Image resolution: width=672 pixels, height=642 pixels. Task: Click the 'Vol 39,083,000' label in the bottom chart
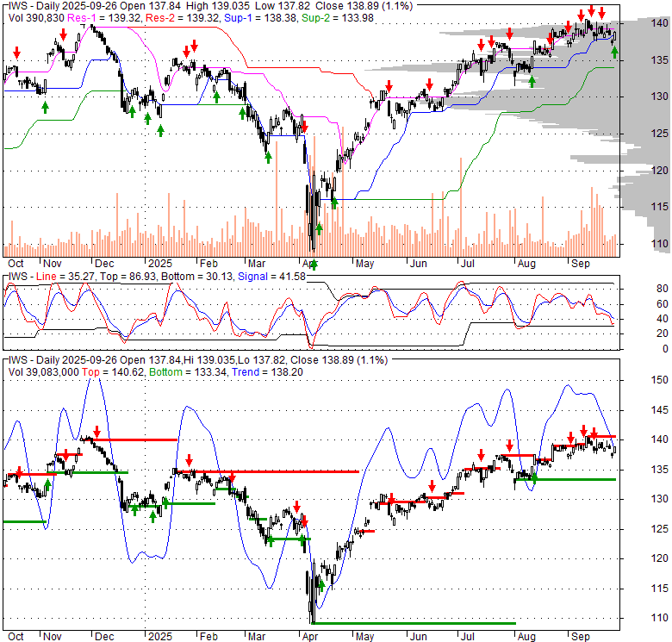pos(44,372)
